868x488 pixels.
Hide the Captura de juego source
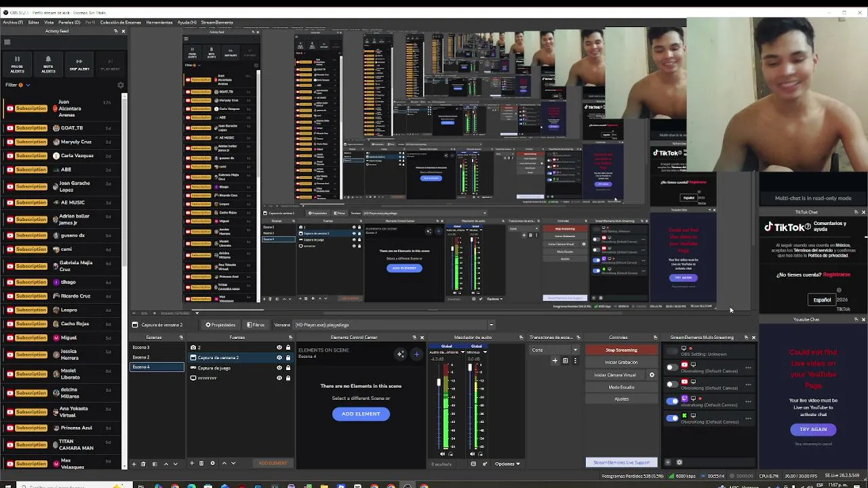pyautogui.click(x=279, y=368)
